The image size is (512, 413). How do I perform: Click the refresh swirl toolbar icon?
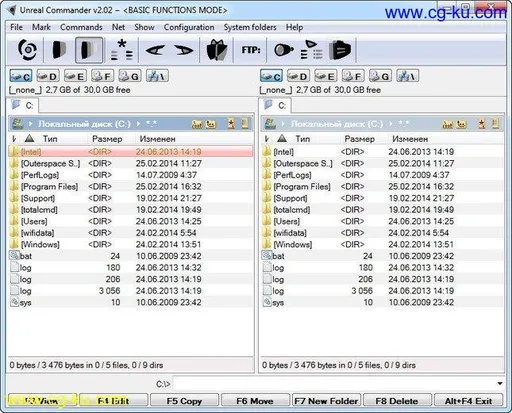point(27,50)
